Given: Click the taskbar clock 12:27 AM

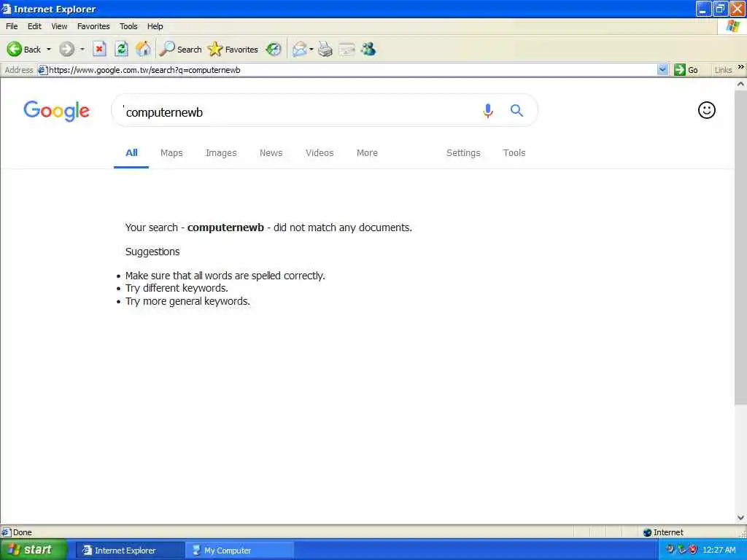Looking at the screenshot, I should tap(719, 550).
